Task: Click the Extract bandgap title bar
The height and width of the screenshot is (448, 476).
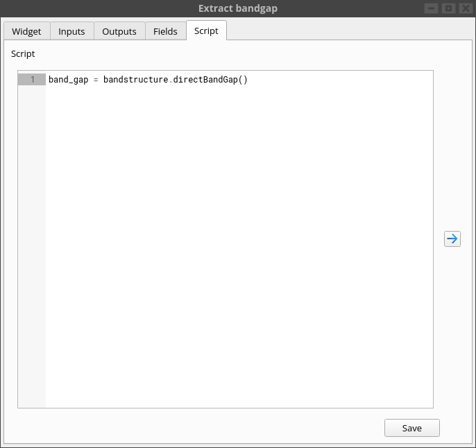Action: 238,8
